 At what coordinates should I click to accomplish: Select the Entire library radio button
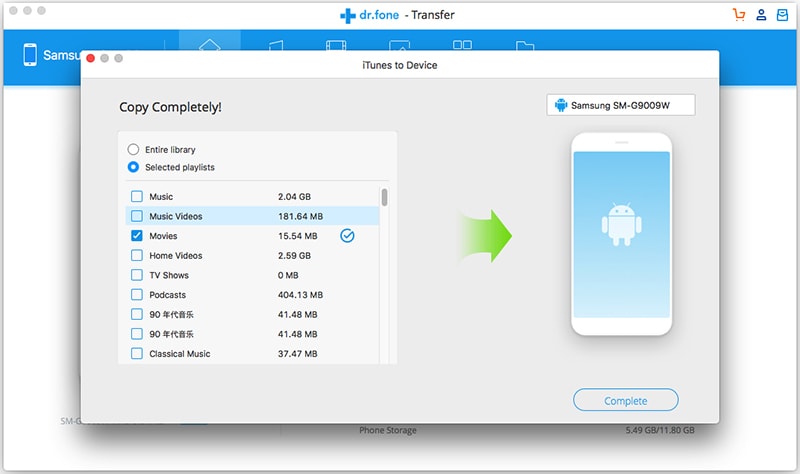coord(133,149)
